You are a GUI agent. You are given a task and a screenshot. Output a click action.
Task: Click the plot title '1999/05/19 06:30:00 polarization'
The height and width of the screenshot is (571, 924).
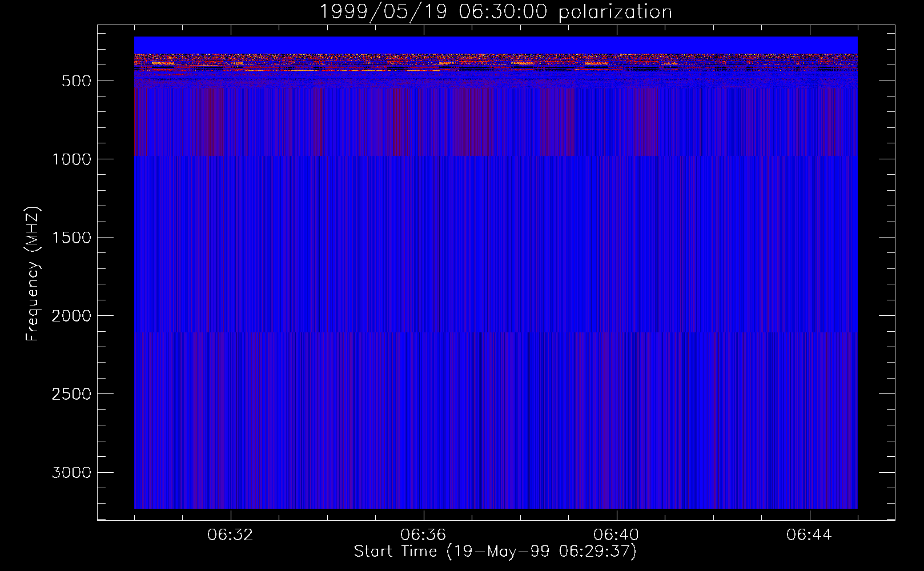(x=495, y=12)
